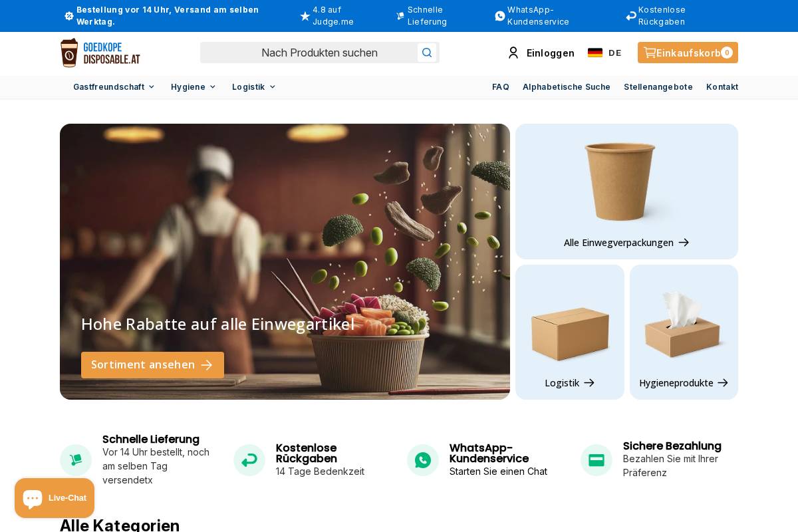Open the WhatsApp-Kundenservice icon in the top bar
The image size is (798, 532).
pyautogui.click(x=499, y=15)
